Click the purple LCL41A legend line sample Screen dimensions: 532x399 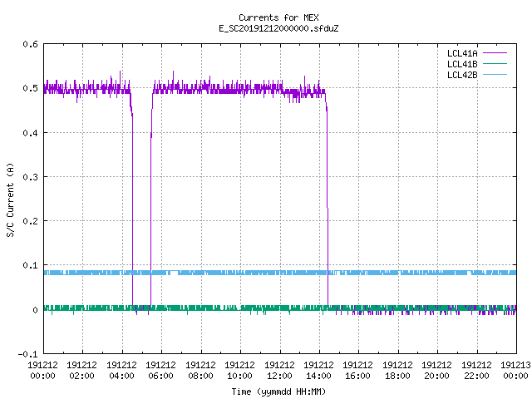coord(495,53)
